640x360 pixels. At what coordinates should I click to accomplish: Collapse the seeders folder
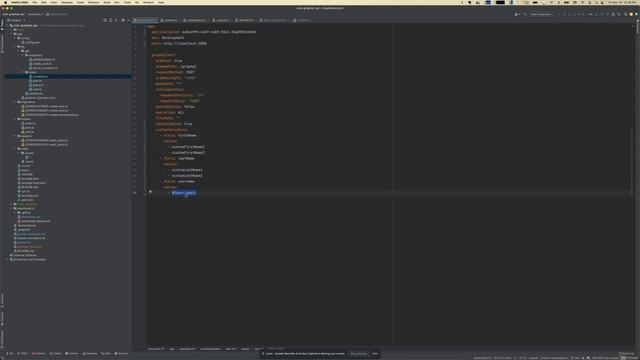click(15, 136)
